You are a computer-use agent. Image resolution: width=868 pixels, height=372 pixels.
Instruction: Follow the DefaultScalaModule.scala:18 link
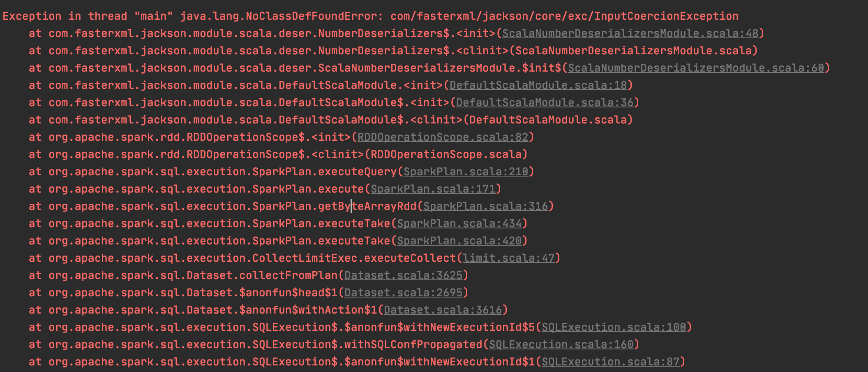click(x=538, y=85)
